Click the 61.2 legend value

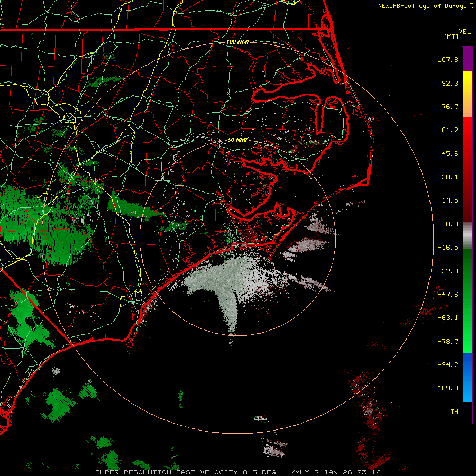point(450,130)
